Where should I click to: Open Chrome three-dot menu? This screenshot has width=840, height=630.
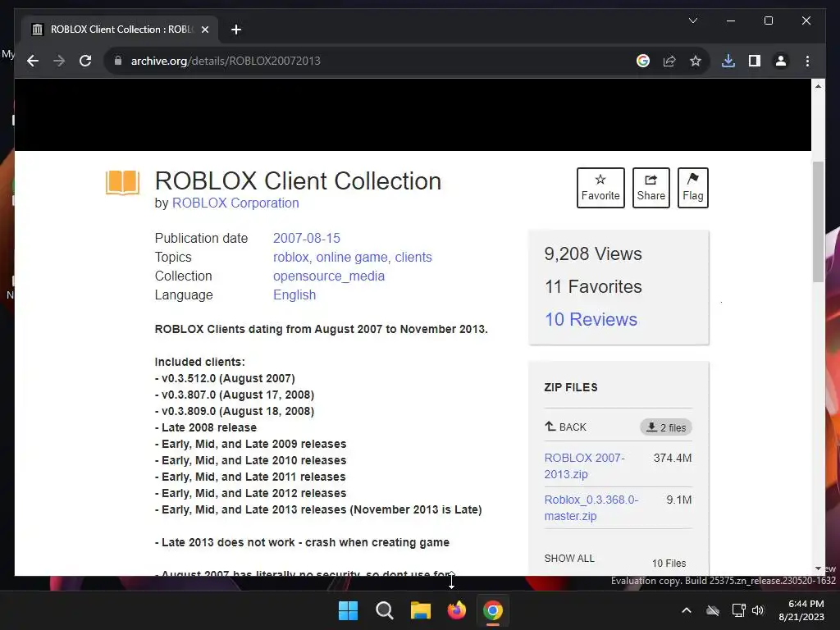point(807,61)
